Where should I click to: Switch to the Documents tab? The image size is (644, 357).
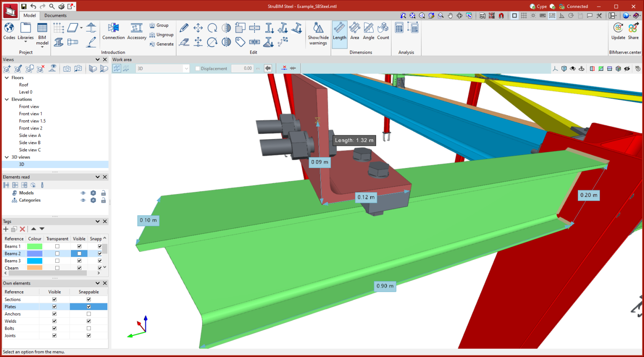[55, 16]
